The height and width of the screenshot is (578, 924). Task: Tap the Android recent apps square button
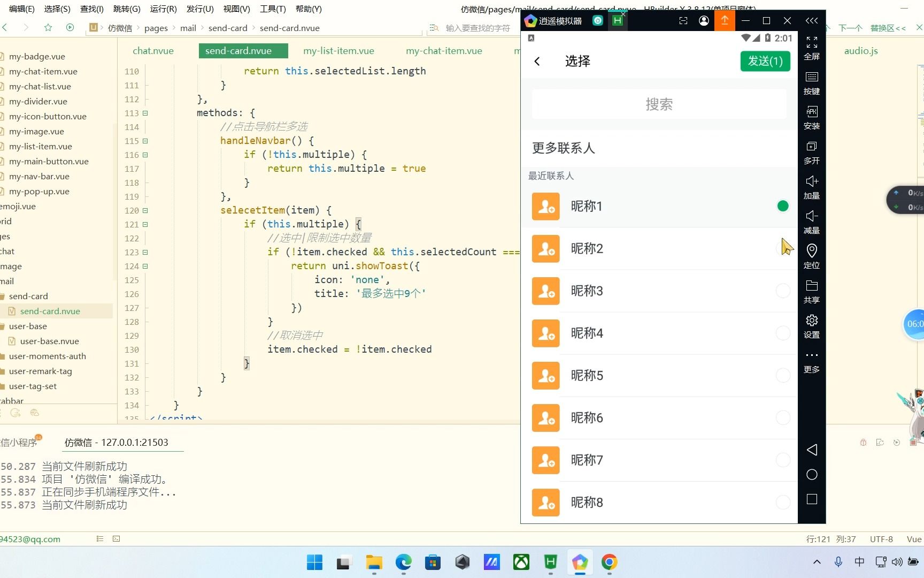pos(812,499)
